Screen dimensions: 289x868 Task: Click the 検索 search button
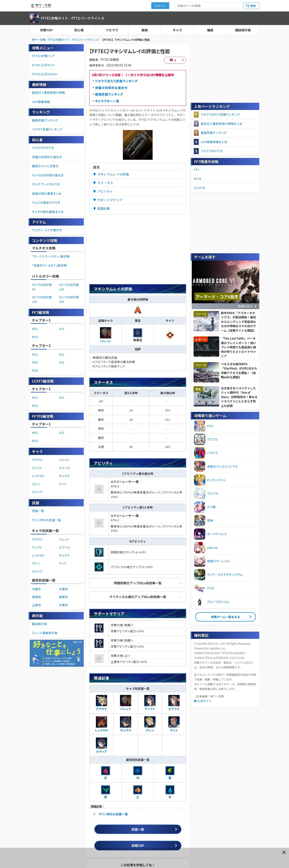click(251, 6)
